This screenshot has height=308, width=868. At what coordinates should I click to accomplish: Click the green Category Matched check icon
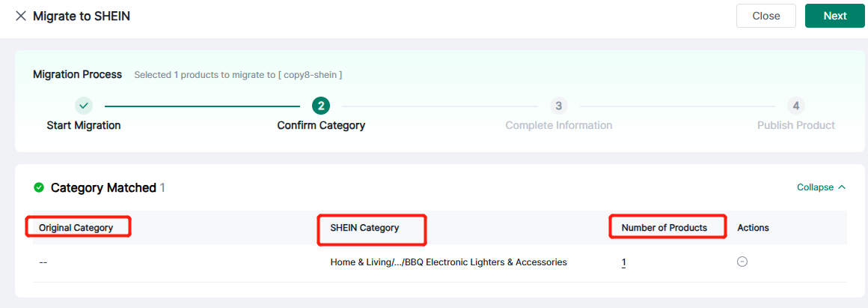pyautogui.click(x=39, y=187)
